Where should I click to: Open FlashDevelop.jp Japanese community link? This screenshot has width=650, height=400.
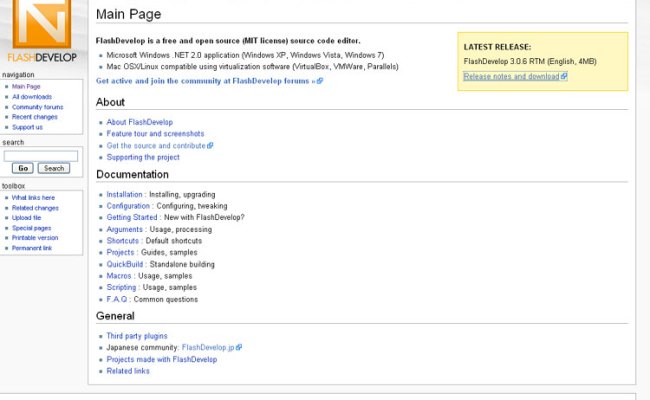(x=208, y=348)
